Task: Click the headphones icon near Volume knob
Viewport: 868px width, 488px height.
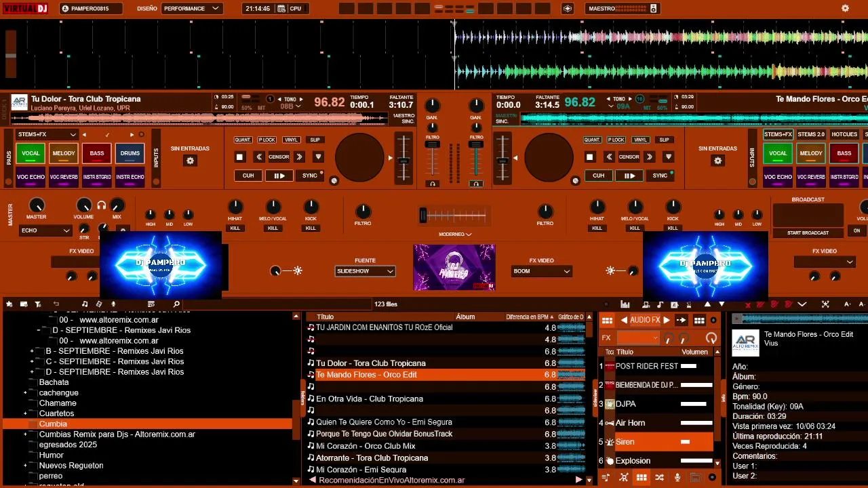Action: (x=101, y=205)
